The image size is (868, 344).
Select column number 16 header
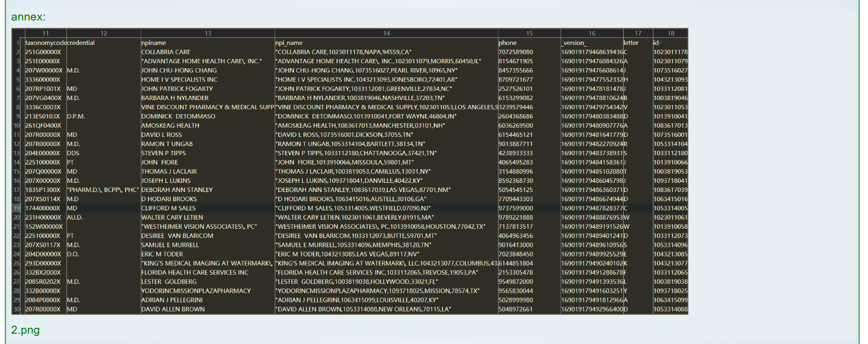592,34
